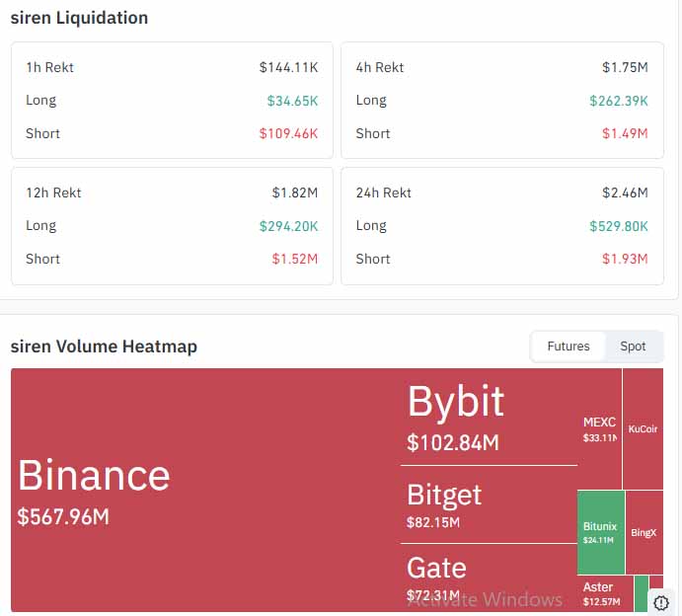Select the BingX heatmap tile
This screenshot has width=682, height=616.
(644, 532)
